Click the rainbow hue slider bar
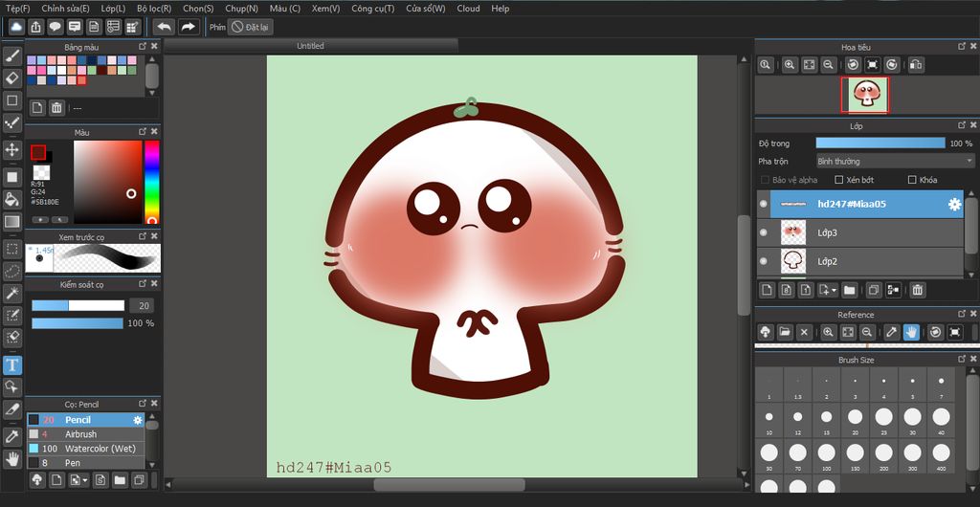980x507 pixels. pyautogui.click(x=152, y=182)
